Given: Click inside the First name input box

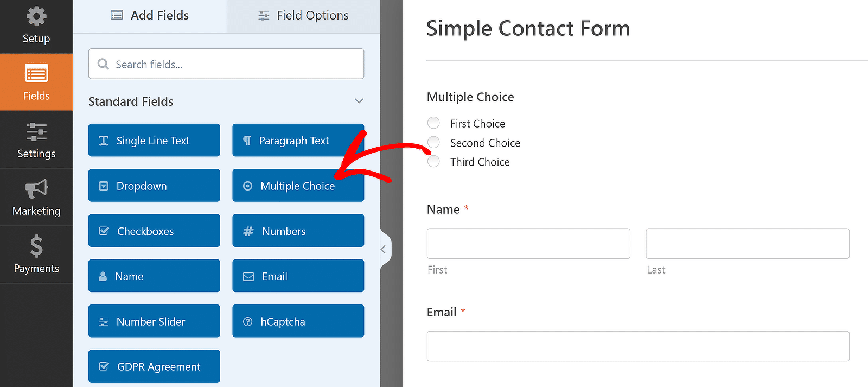Looking at the screenshot, I should (x=528, y=243).
